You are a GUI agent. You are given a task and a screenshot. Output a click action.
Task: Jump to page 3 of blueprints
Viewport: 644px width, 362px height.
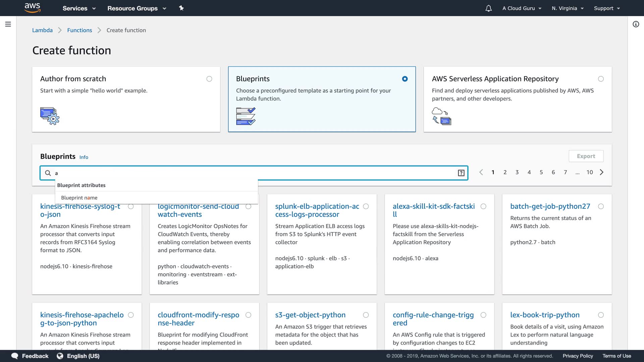(x=517, y=172)
